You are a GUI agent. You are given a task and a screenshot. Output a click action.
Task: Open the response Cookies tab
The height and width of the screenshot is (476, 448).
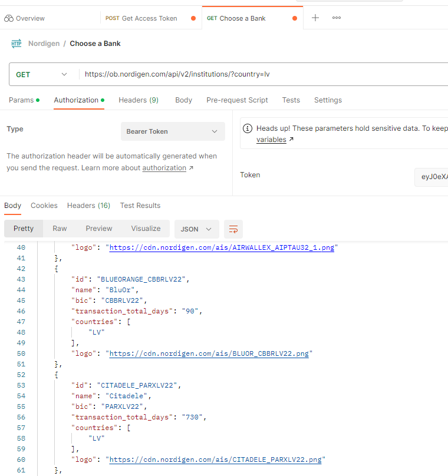coord(44,206)
